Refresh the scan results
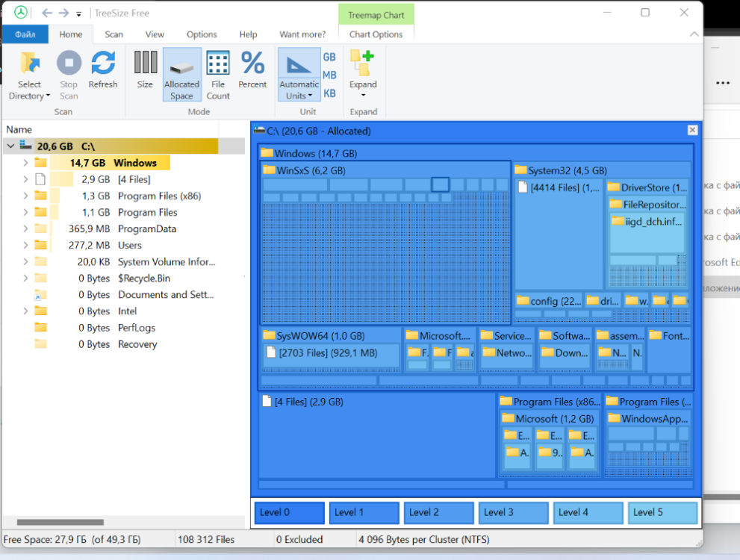The width and height of the screenshot is (740, 560). [103, 70]
